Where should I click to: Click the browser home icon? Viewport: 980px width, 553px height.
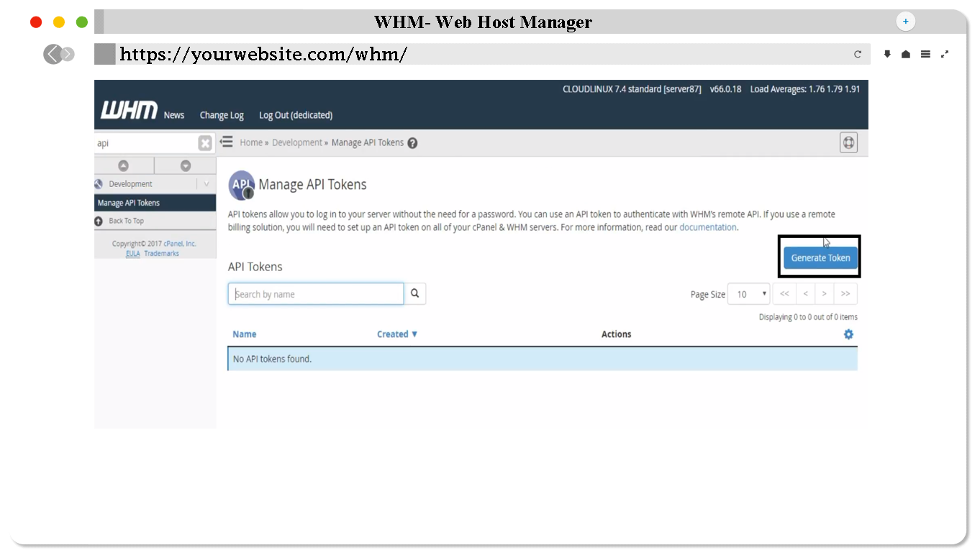pyautogui.click(x=906, y=54)
